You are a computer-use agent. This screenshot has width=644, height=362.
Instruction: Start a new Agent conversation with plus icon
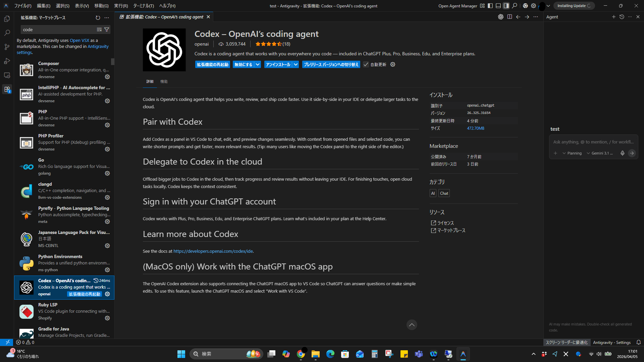pos(613,17)
